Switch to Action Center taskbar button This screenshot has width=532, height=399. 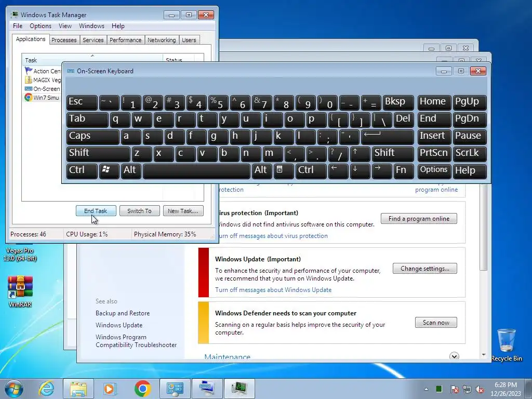click(x=175, y=389)
